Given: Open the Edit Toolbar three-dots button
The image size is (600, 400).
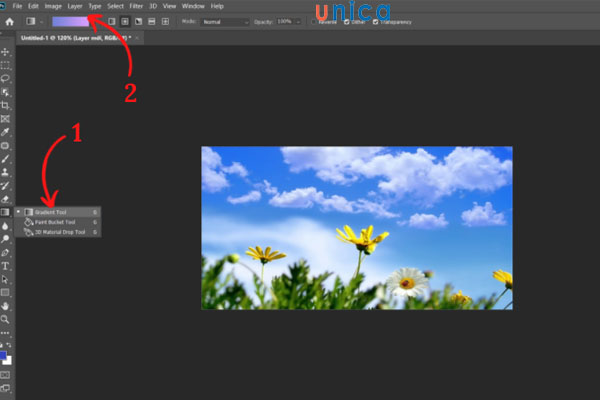Looking at the screenshot, I should click(x=5, y=333).
